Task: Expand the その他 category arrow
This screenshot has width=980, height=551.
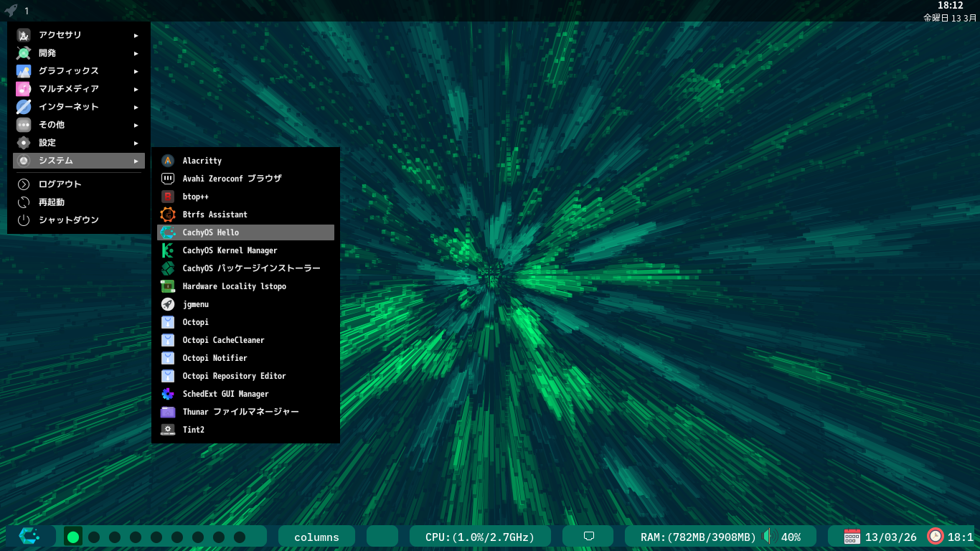Action: pyautogui.click(x=136, y=125)
